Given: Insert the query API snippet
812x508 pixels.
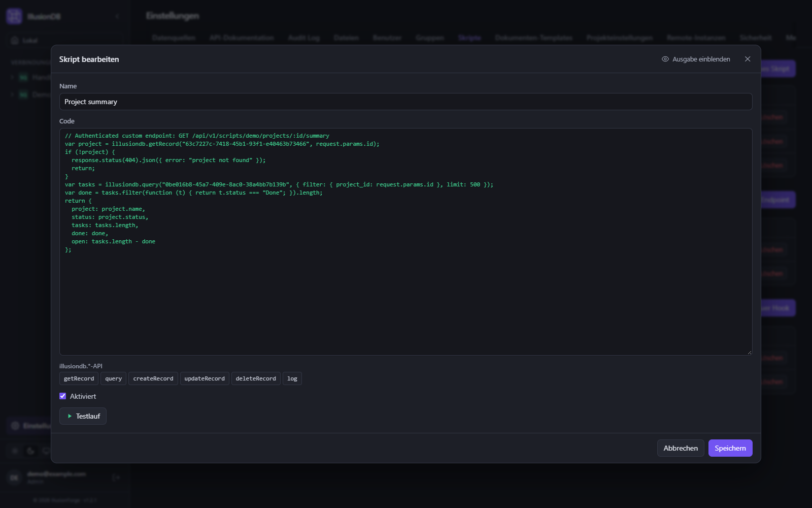Looking at the screenshot, I should pyautogui.click(x=114, y=378).
